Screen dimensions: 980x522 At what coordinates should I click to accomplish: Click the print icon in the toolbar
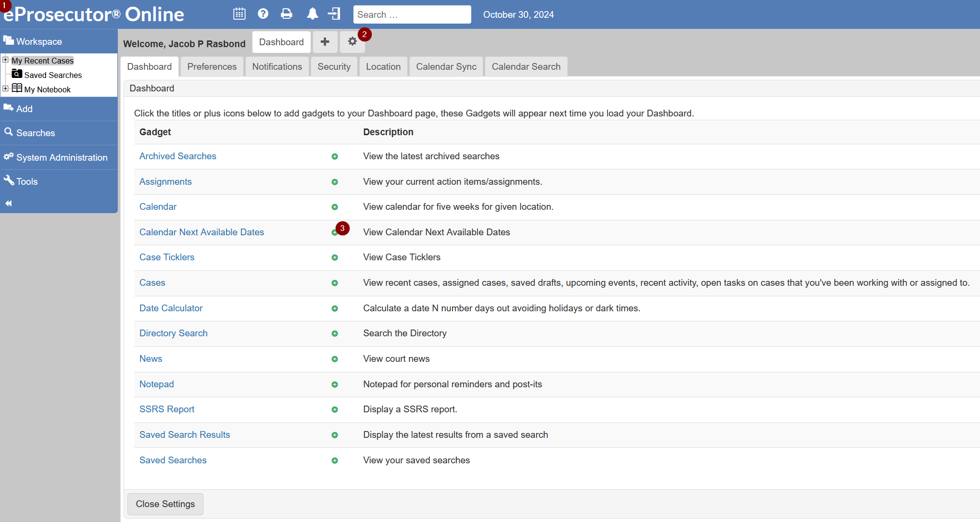point(286,14)
